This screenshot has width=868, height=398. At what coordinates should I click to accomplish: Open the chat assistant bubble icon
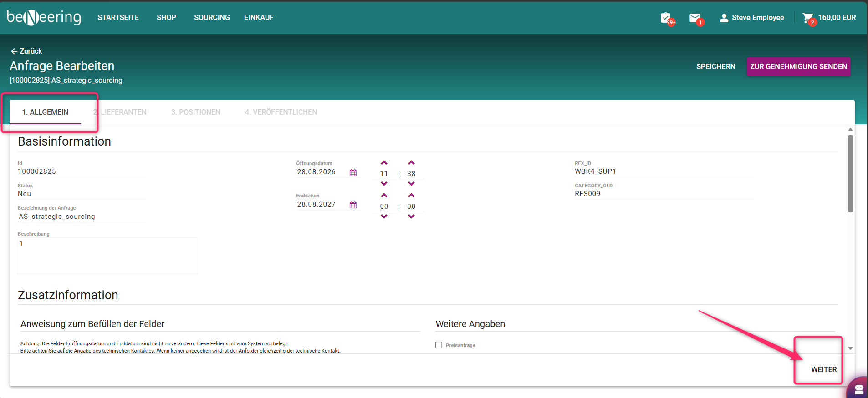(x=858, y=389)
